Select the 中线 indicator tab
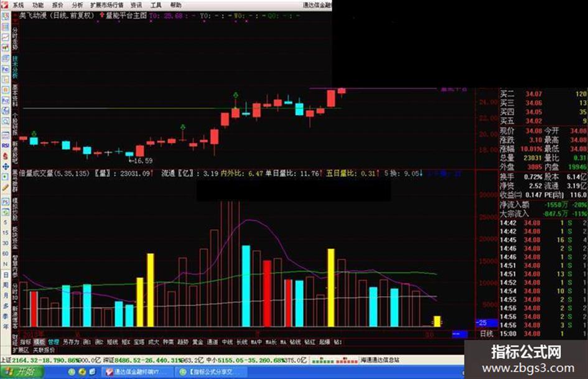The width and height of the screenshot is (588, 379). (227, 342)
